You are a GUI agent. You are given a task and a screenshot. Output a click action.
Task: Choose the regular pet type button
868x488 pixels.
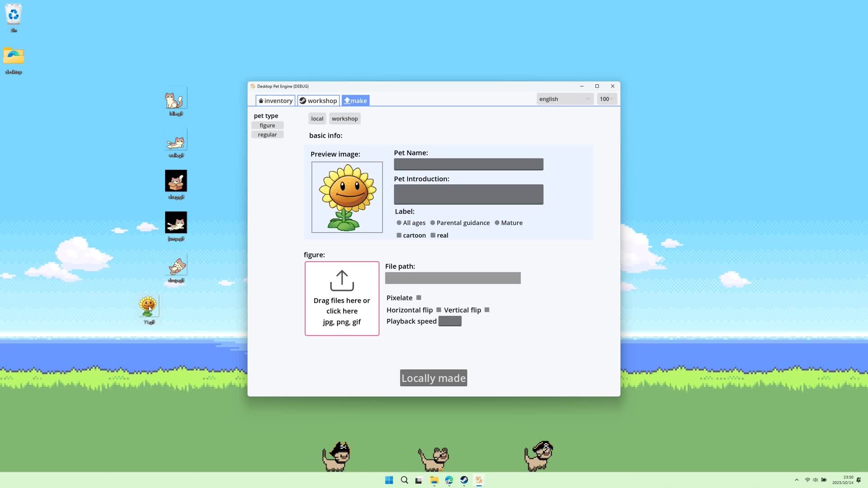[267, 135]
